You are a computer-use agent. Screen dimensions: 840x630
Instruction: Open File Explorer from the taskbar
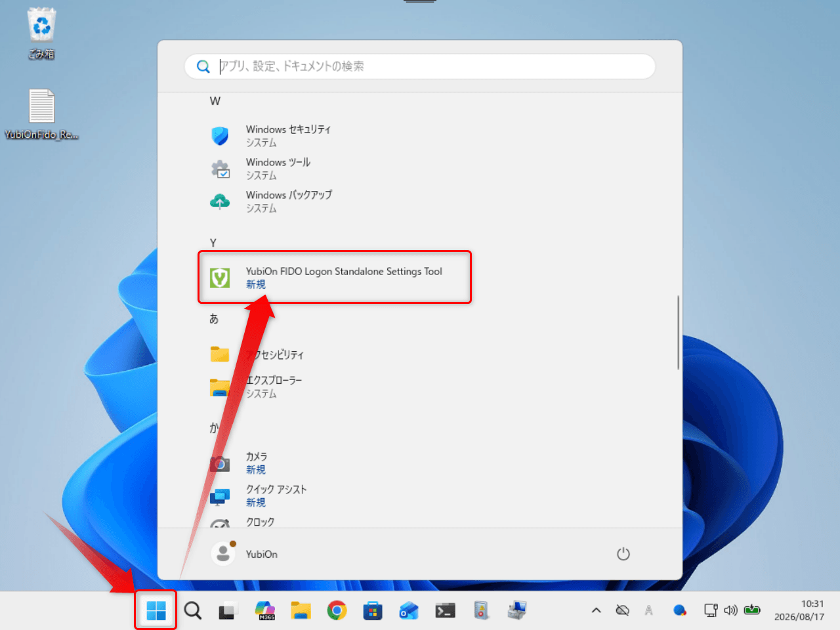[301, 611]
